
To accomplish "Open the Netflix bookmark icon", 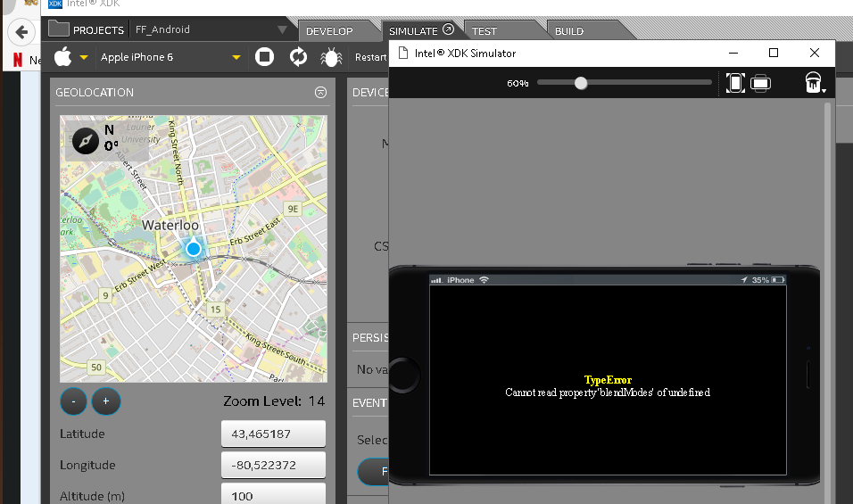I will pos(18,59).
